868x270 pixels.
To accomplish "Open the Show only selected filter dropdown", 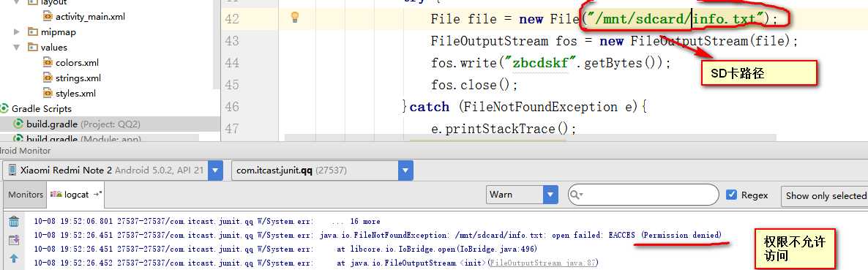I will click(824, 196).
